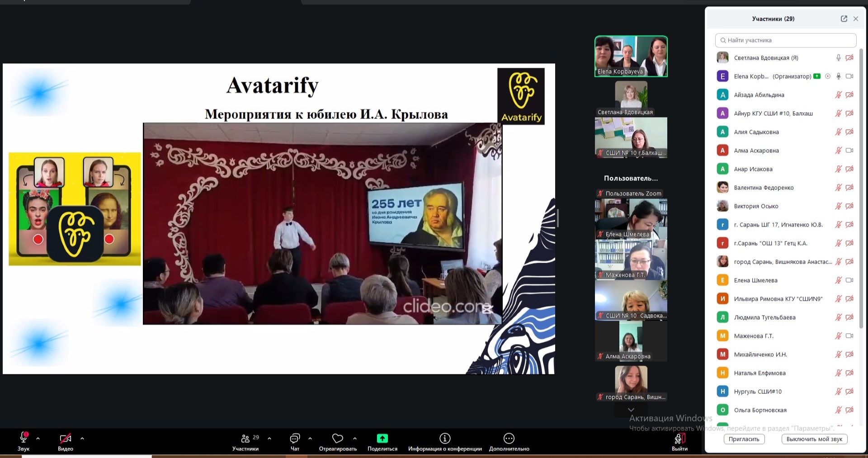868x458 pixels.
Task: Pop out the participants panel
Action: pyautogui.click(x=844, y=19)
